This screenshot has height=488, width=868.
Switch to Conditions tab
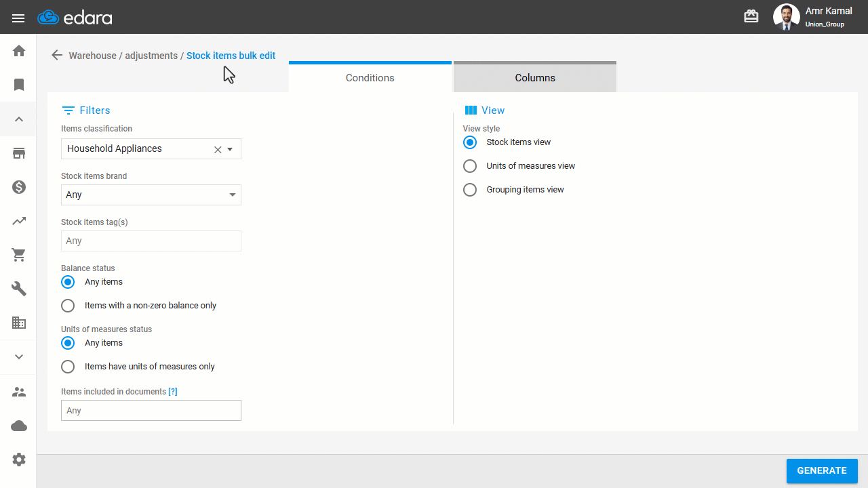pos(370,77)
